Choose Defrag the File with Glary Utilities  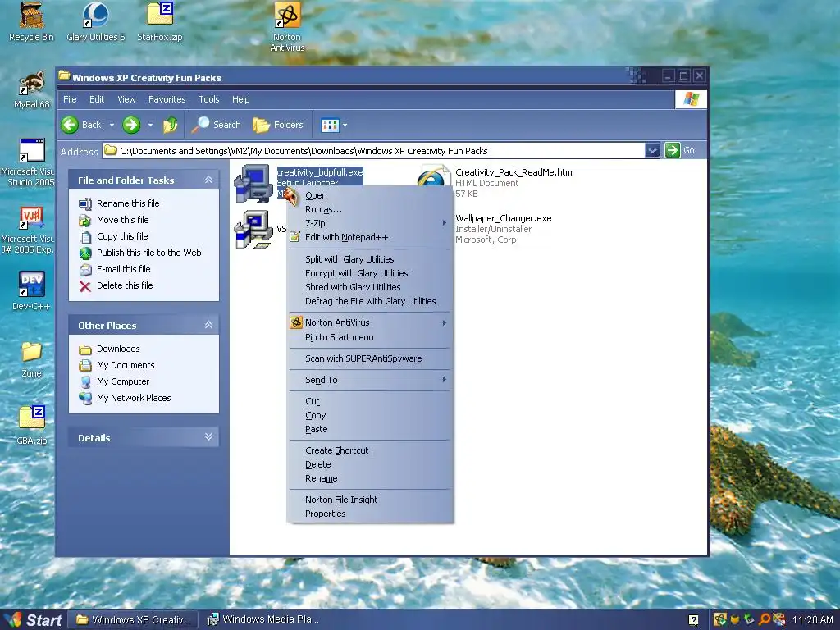pyautogui.click(x=370, y=301)
